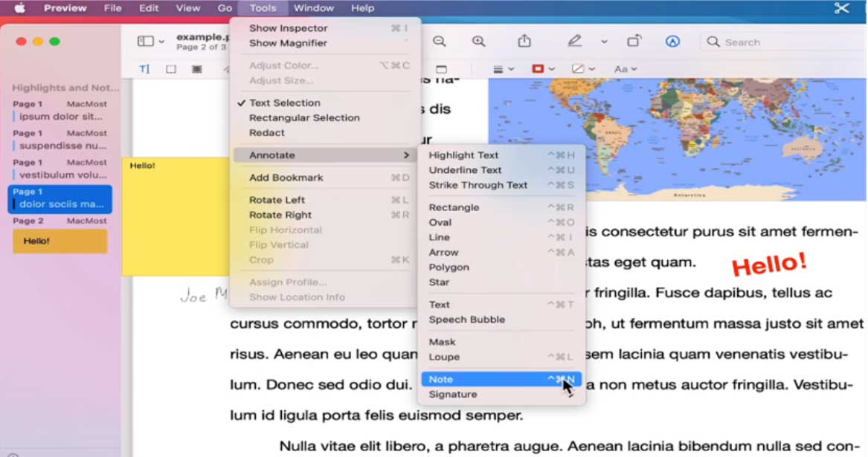Select the 'vestibulum volu...' highlight entry

[x=62, y=175]
